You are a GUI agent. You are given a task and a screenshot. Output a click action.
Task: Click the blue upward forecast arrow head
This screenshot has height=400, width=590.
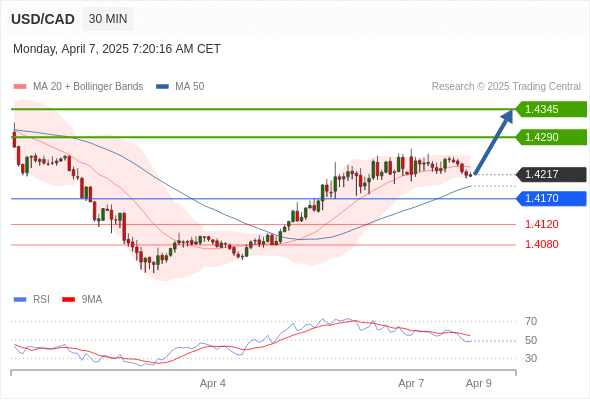point(507,116)
